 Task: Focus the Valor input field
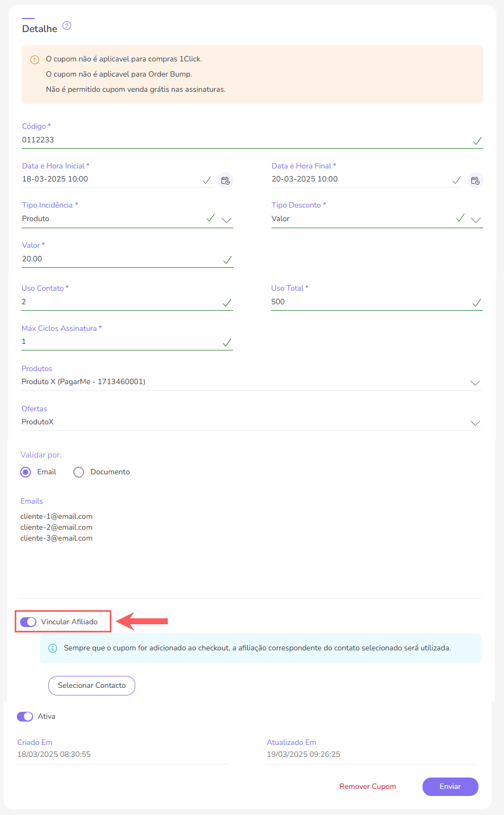point(119,259)
